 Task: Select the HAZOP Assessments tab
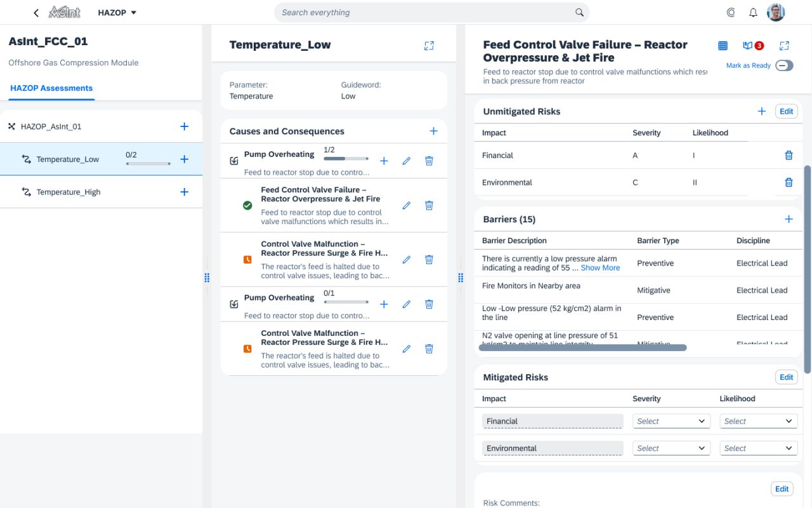point(51,88)
